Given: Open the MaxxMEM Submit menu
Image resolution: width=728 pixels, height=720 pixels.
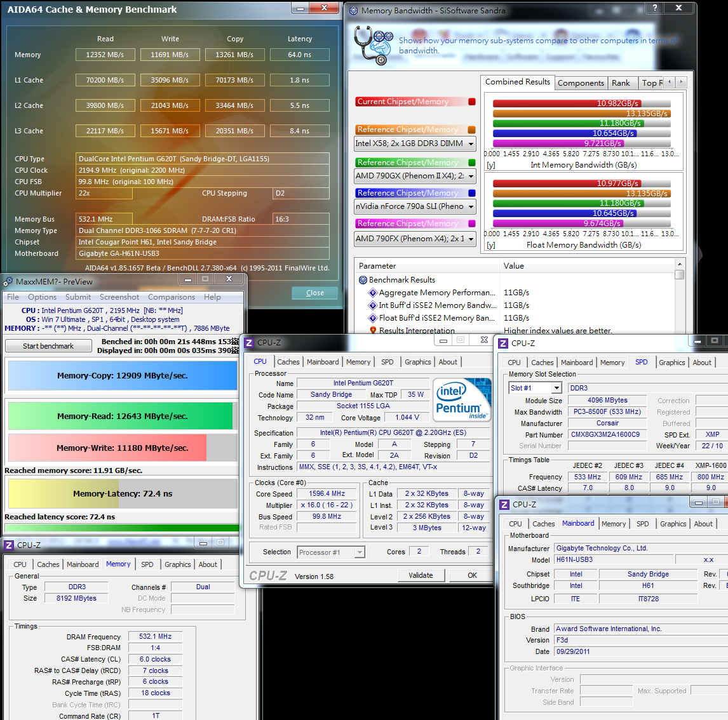Looking at the screenshot, I should (78, 297).
